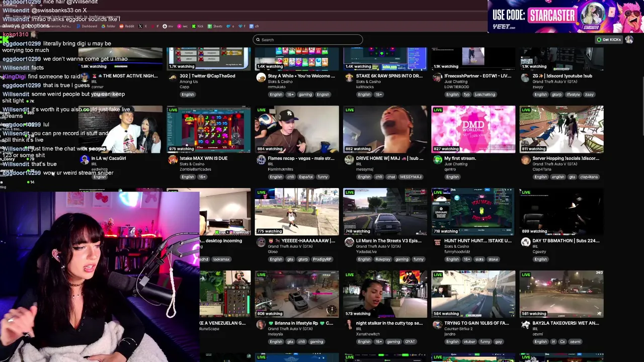
Task: Open 'Server Hopping !socials' stream title
Action: click(566, 158)
